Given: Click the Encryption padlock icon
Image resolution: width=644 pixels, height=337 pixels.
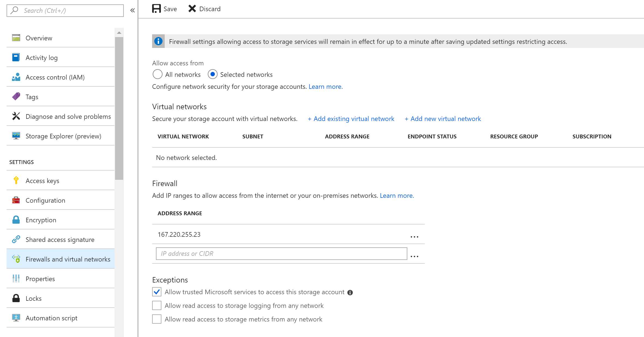Looking at the screenshot, I should point(16,220).
